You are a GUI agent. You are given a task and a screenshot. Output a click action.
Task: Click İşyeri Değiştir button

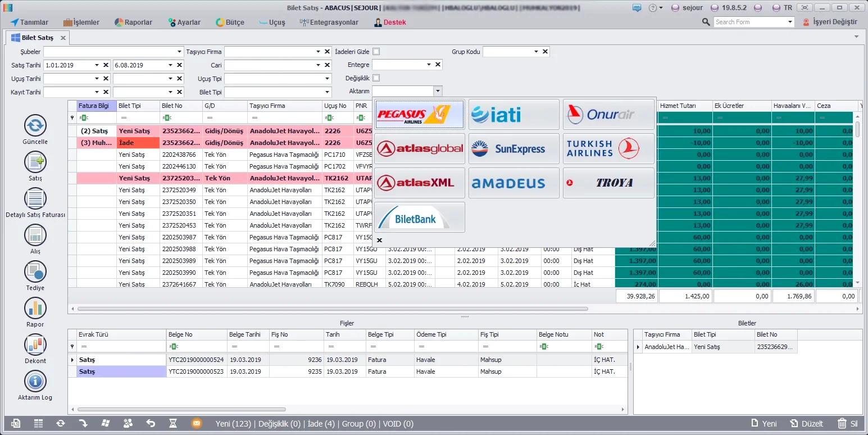[x=830, y=22]
